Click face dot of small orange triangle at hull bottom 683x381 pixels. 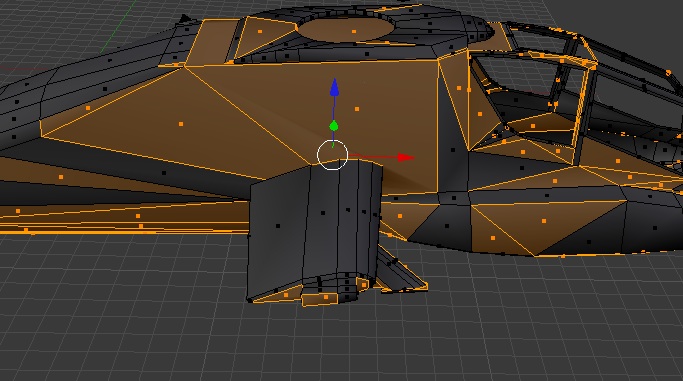(x=493, y=238)
